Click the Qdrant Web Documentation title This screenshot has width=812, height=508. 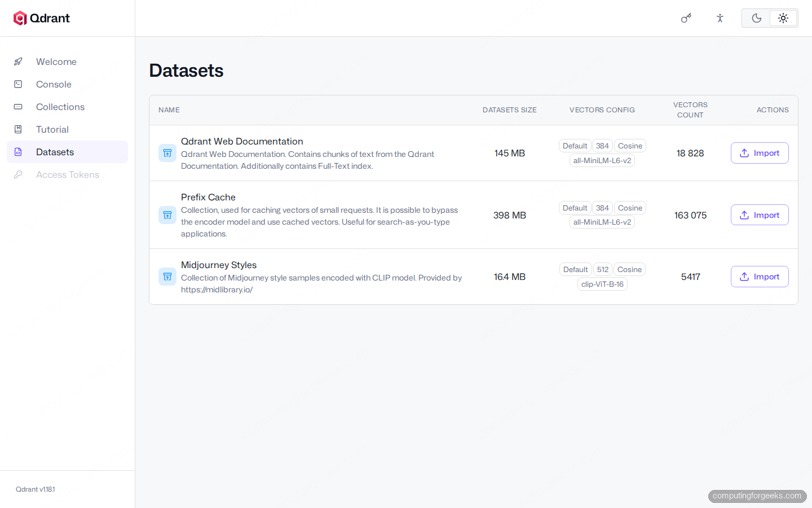click(242, 142)
